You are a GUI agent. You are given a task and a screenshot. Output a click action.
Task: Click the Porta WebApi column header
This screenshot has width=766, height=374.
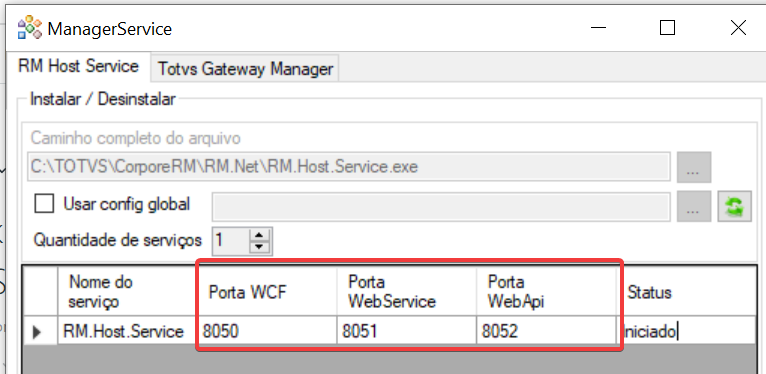pos(546,292)
